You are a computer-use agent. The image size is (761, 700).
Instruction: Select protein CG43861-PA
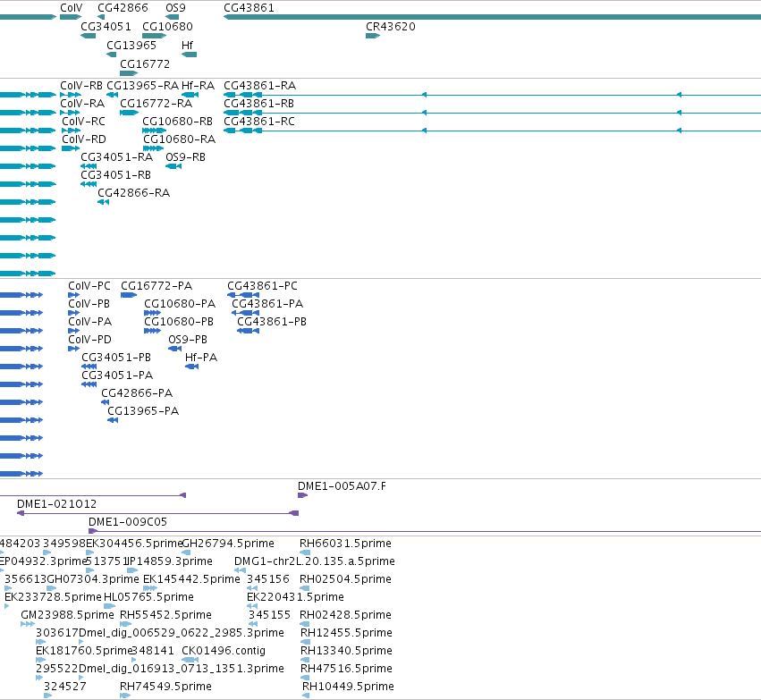pyautogui.click(x=246, y=313)
